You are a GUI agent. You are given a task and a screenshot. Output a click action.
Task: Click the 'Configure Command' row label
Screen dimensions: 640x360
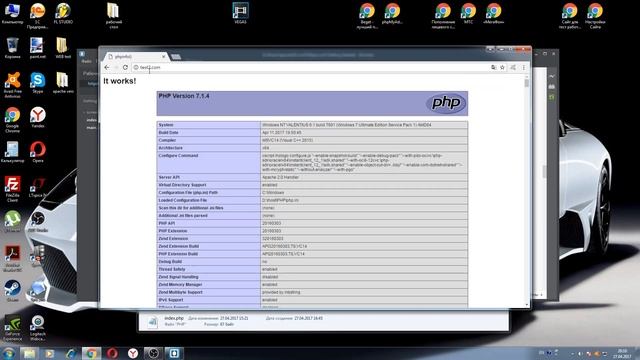[178, 156]
